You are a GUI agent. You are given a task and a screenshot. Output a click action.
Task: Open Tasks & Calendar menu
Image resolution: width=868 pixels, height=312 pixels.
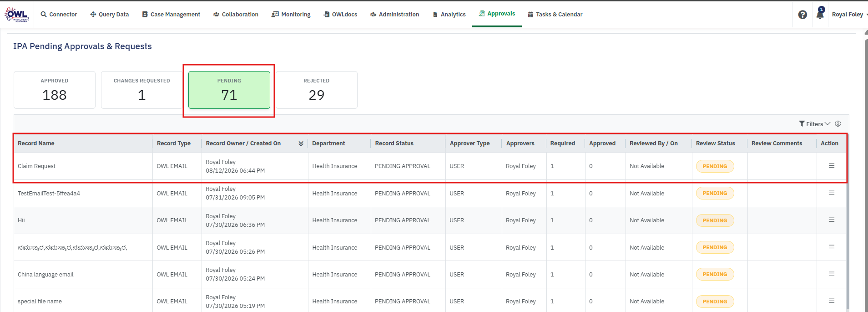point(555,15)
